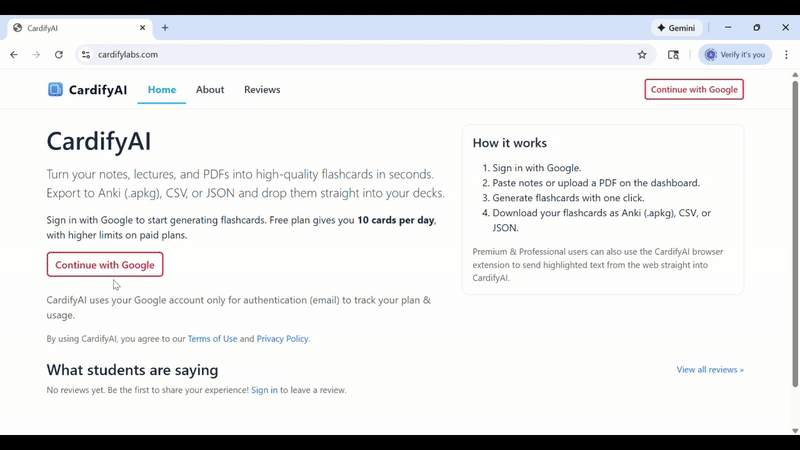Select the CardifyAI browser tab
Viewport: 800px width, 450px height.
[79, 28]
